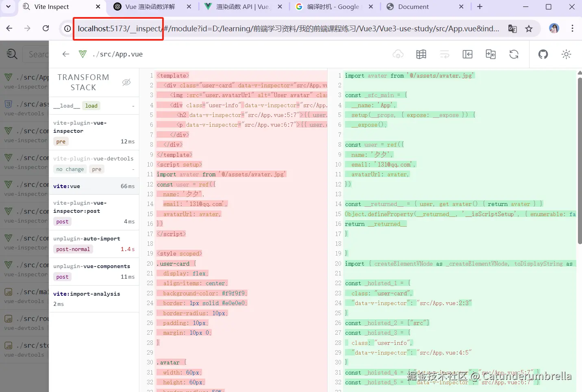This screenshot has width=582, height=392.
Task: Select the vite:vue transform step
Action: 94,186
